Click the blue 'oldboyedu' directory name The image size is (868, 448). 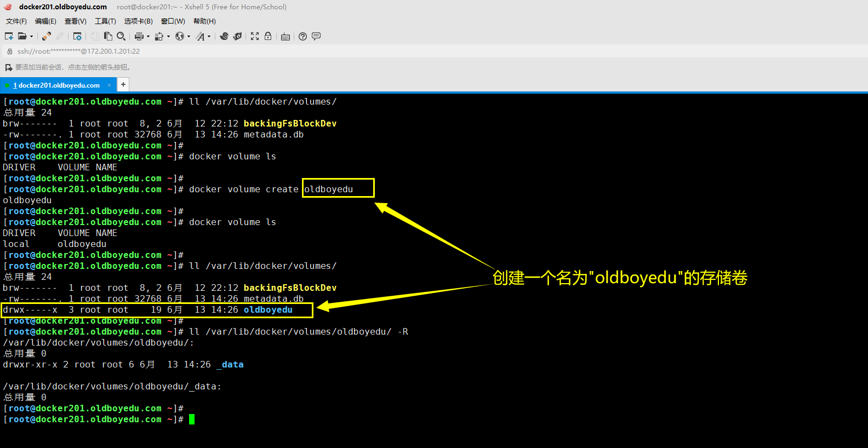(268, 310)
